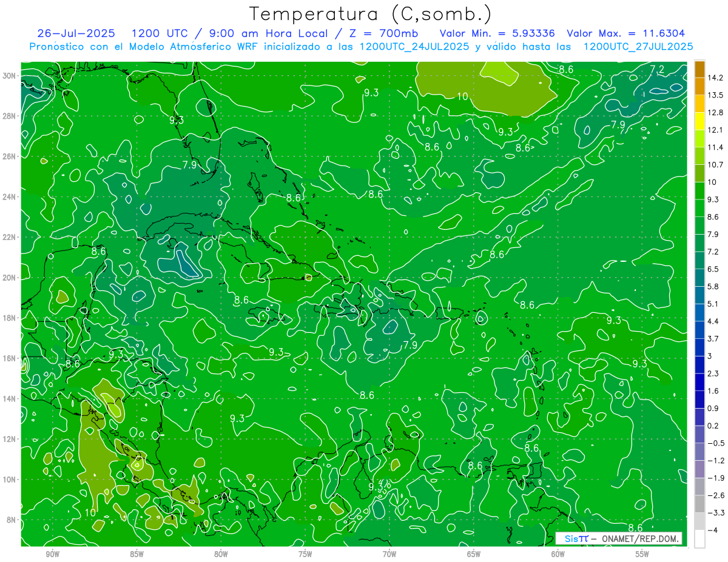Click the latitude axis label "22N"

pyautogui.click(x=10, y=237)
